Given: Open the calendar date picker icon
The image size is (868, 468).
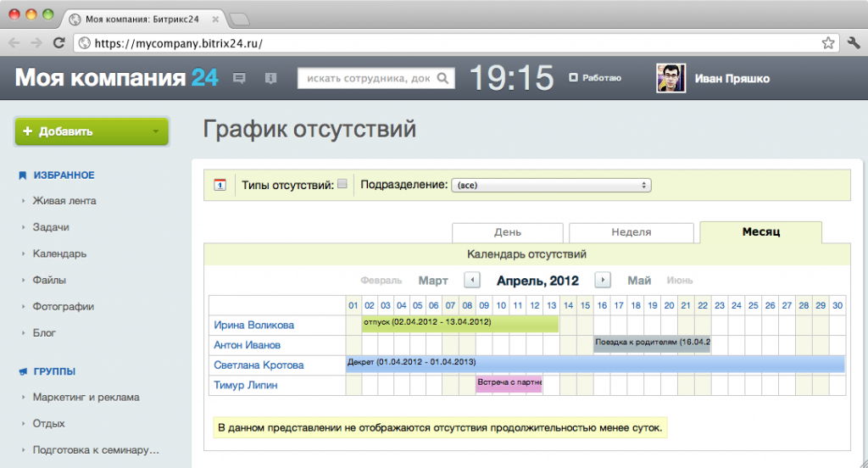Looking at the screenshot, I should [x=220, y=185].
